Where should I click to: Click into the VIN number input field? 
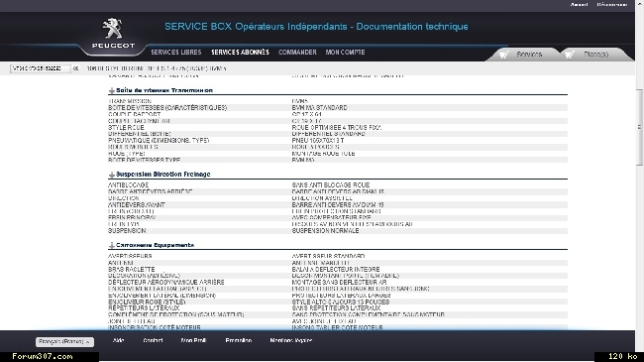point(40,68)
